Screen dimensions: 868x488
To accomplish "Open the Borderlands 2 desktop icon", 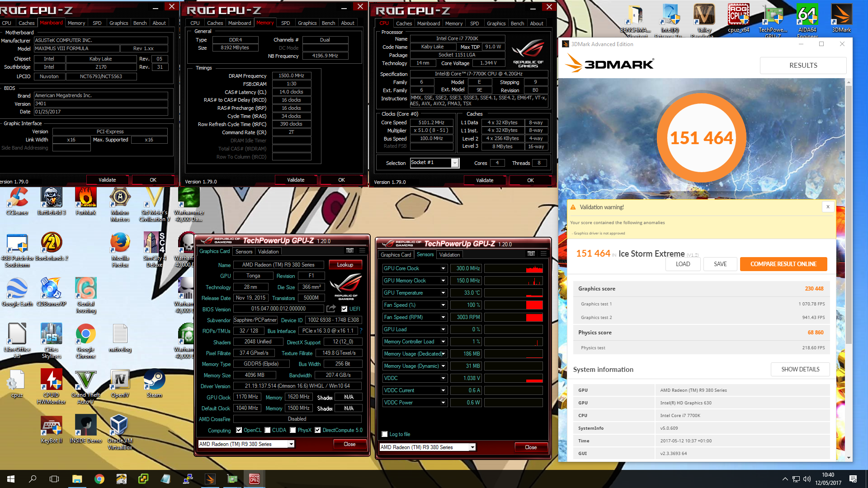I will point(52,247).
